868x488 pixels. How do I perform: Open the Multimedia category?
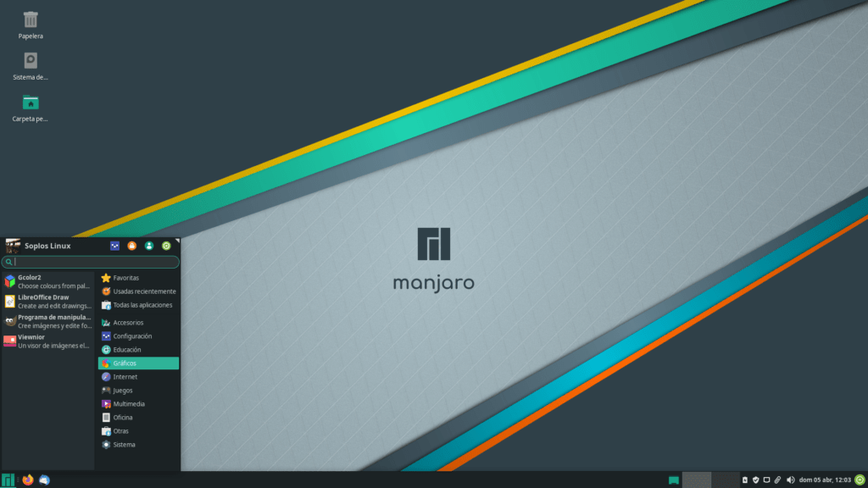(x=138, y=404)
